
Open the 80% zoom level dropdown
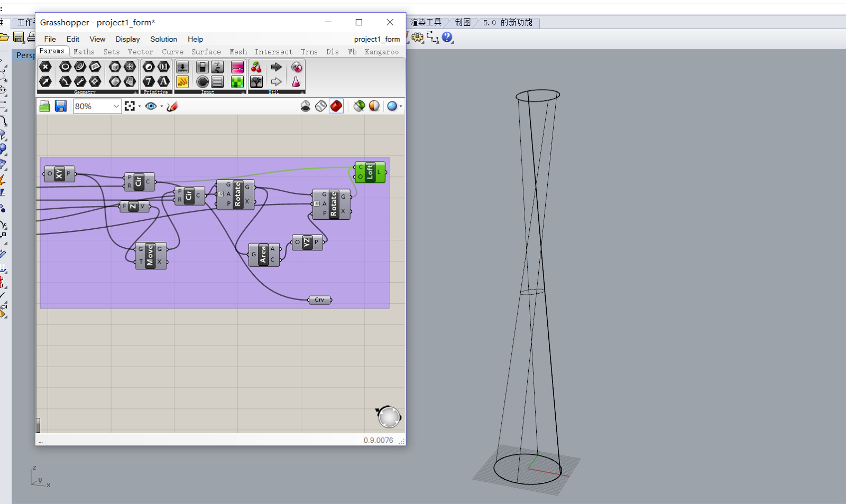(117, 106)
